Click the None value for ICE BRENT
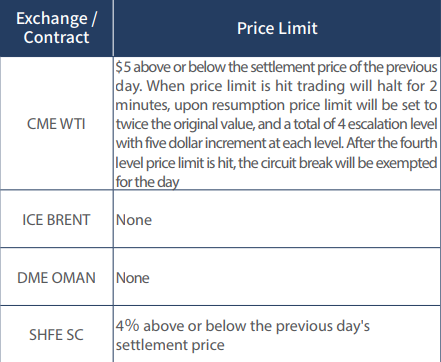Viewport: 441px width, 362px height. click(134, 220)
